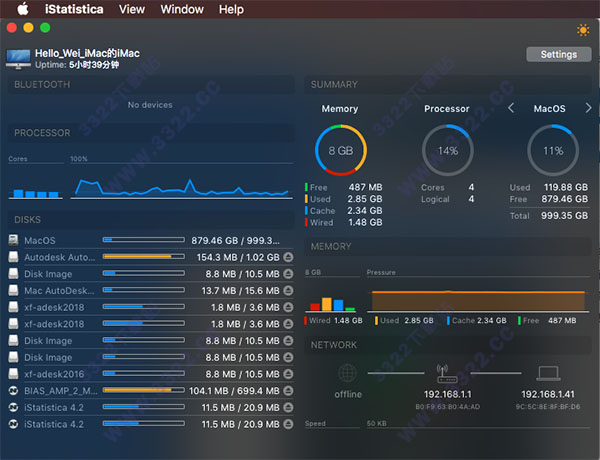
Task: Select the SUMMARY section header
Action: [x=448, y=84]
